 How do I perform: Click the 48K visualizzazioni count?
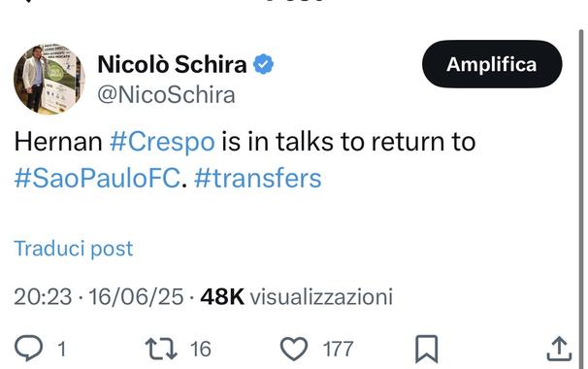click(296, 297)
